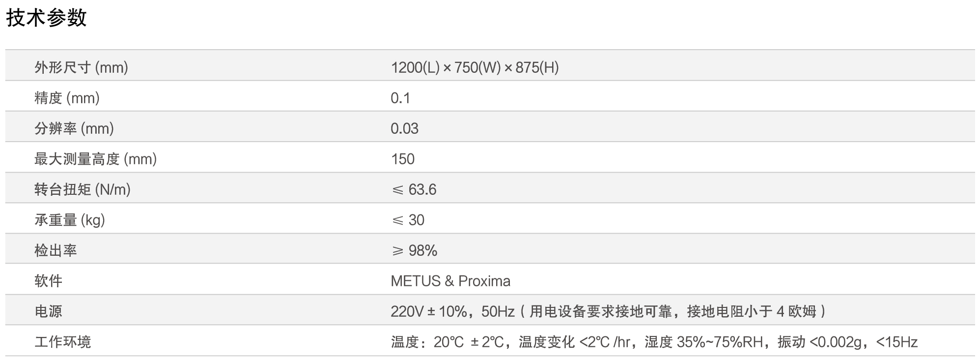Click the 软件 row label
Image resolution: width=980 pixels, height=363 pixels.
pyautogui.click(x=48, y=280)
